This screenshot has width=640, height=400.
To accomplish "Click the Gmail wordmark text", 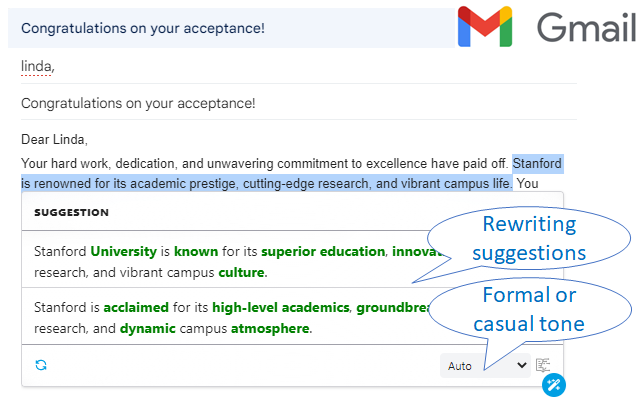I will [586, 27].
